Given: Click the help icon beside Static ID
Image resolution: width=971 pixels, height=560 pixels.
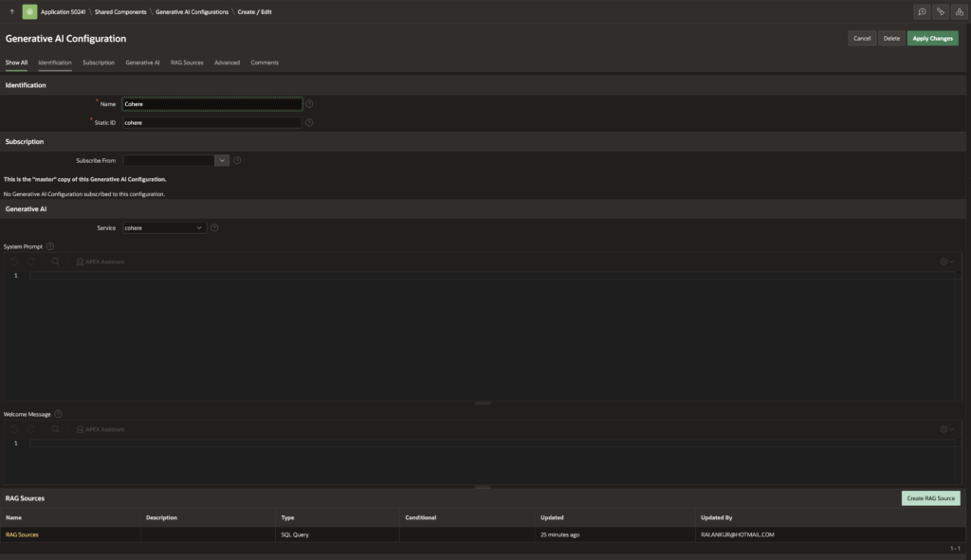Looking at the screenshot, I should click(309, 123).
